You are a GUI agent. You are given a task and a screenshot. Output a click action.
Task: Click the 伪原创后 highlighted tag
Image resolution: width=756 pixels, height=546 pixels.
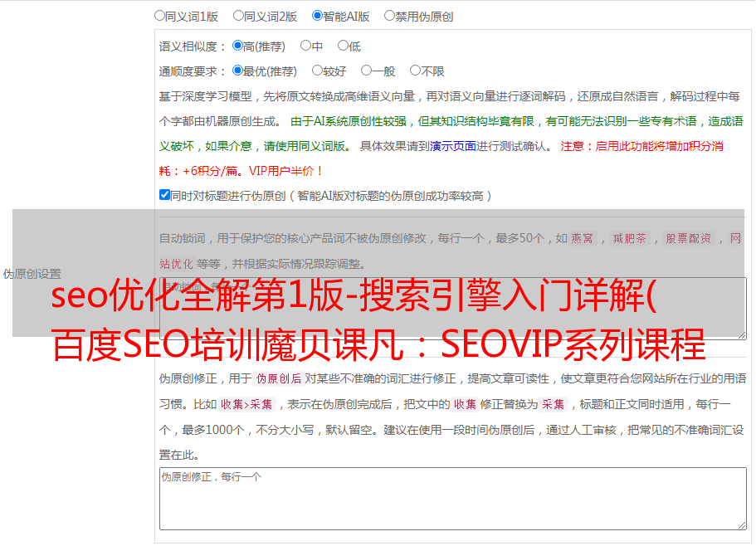click(x=279, y=378)
